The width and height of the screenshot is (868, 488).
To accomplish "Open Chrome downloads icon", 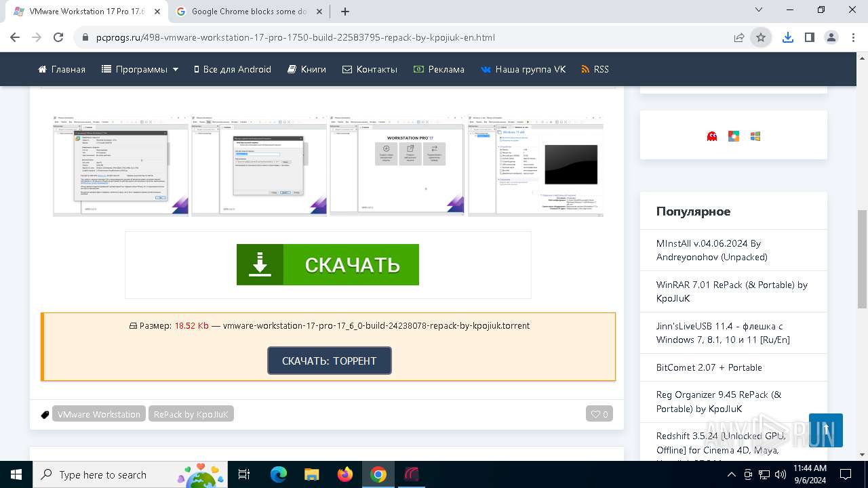I will point(787,37).
